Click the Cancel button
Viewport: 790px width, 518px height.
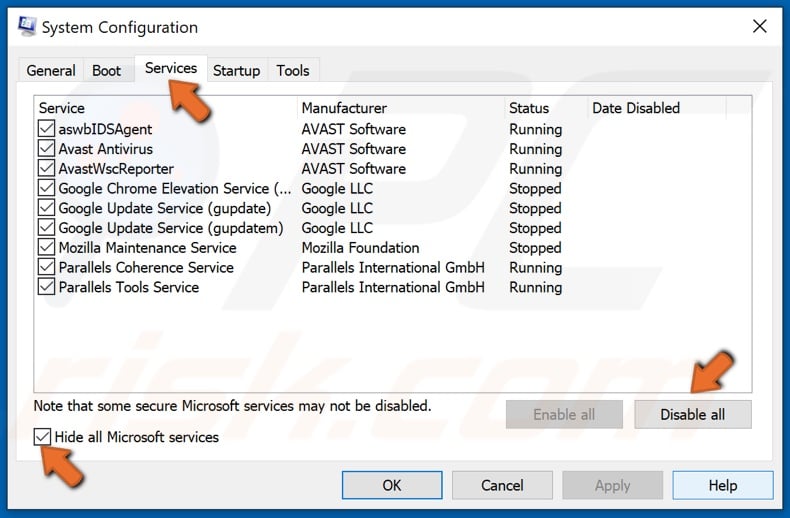click(x=502, y=485)
